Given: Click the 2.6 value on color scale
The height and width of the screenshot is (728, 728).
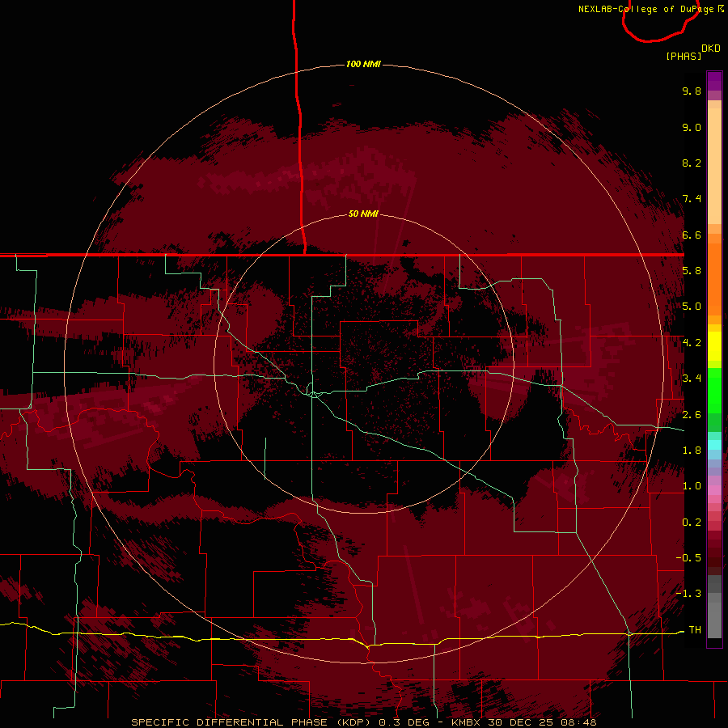Looking at the screenshot, I should tap(692, 415).
